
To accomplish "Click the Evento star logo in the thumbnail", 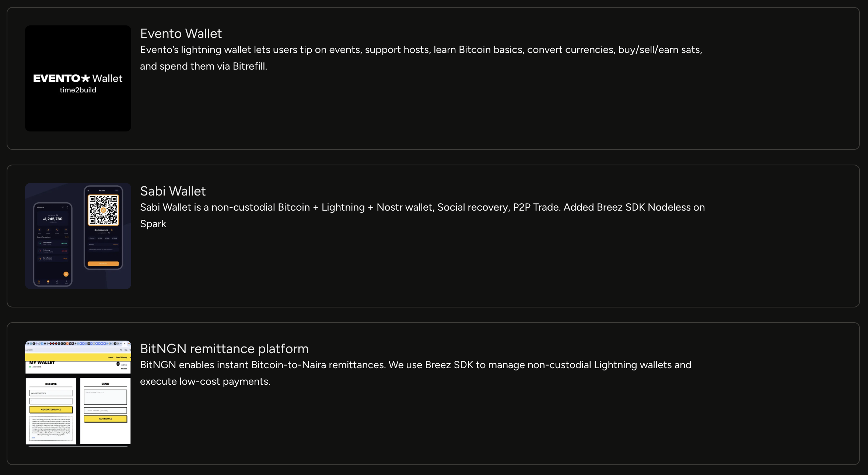I will click(85, 78).
